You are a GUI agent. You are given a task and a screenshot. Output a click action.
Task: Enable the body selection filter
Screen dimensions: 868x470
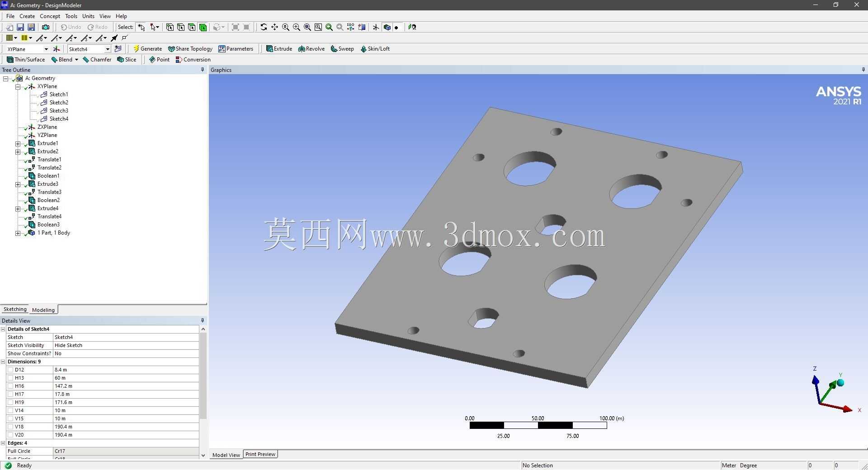203,27
